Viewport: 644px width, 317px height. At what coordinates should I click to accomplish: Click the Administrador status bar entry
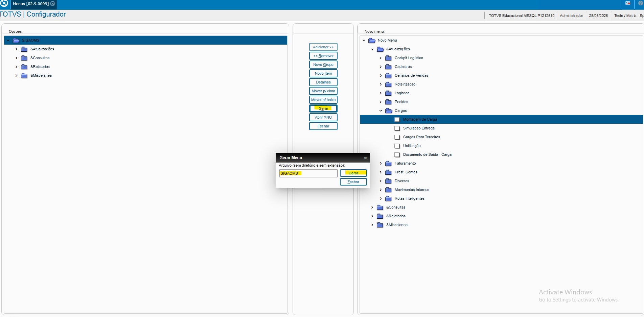pyautogui.click(x=571, y=16)
